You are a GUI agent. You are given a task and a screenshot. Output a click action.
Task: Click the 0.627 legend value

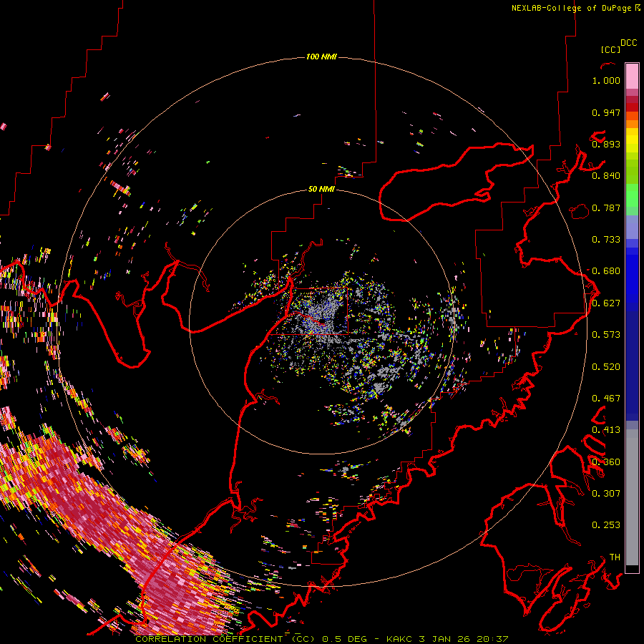pos(606,303)
